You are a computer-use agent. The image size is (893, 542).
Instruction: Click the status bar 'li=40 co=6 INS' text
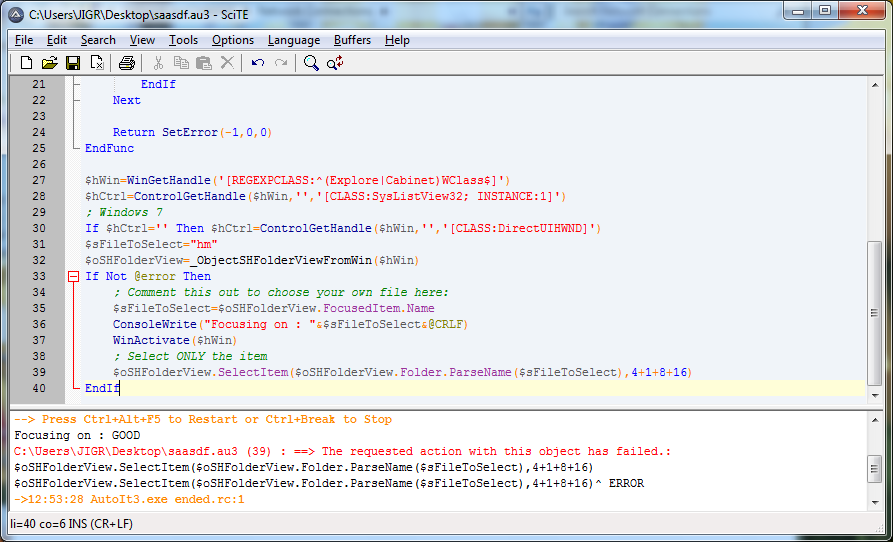(x=72, y=523)
